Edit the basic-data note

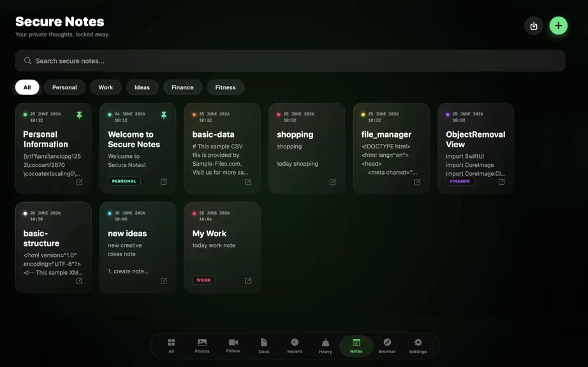[x=248, y=182]
